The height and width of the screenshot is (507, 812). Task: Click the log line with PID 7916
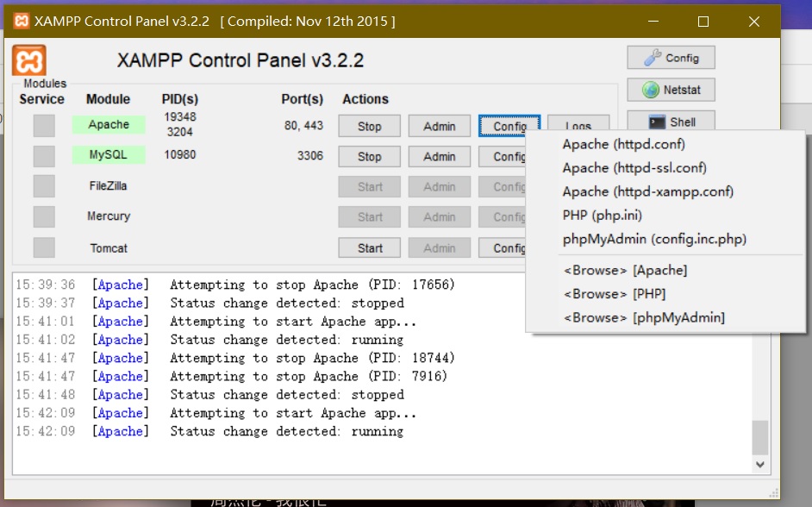[x=232, y=376]
